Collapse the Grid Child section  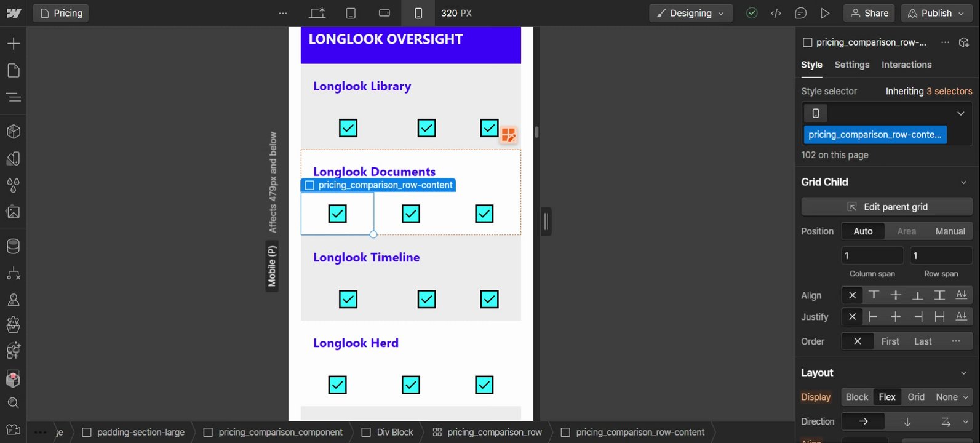(963, 182)
